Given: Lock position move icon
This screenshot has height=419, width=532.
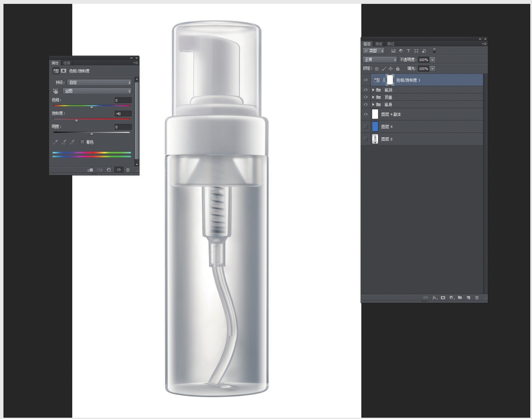Looking at the screenshot, I should click(391, 68).
